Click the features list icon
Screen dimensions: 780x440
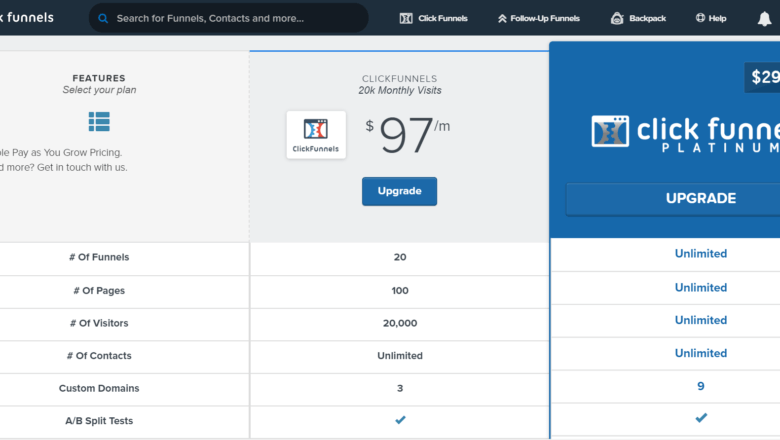[99, 122]
